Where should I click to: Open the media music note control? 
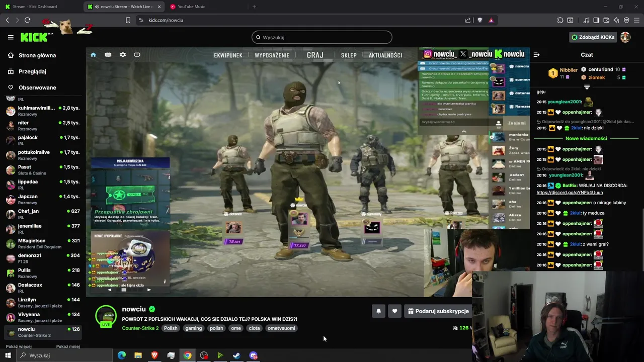click(x=586, y=20)
